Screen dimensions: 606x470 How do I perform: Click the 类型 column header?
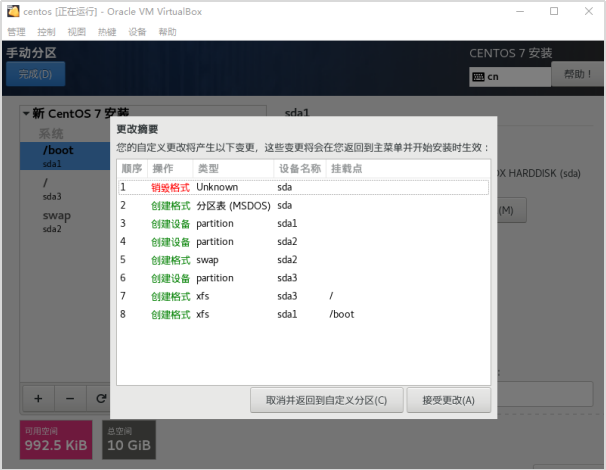pyautogui.click(x=233, y=169)
